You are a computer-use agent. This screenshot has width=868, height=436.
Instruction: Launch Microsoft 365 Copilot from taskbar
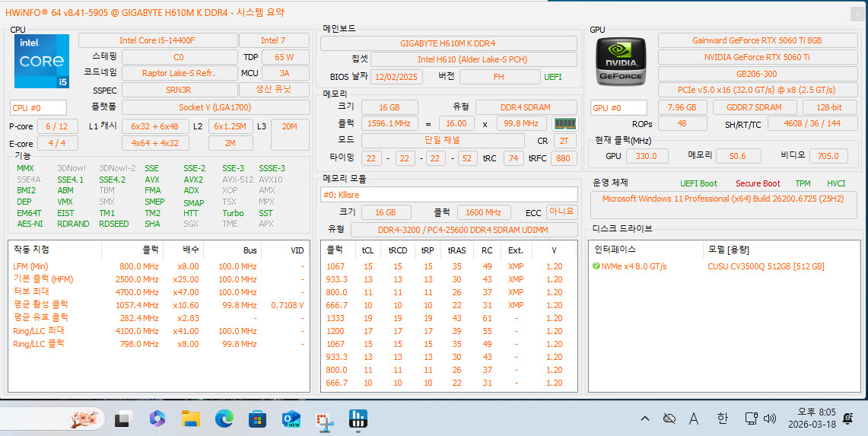[157, 418]
